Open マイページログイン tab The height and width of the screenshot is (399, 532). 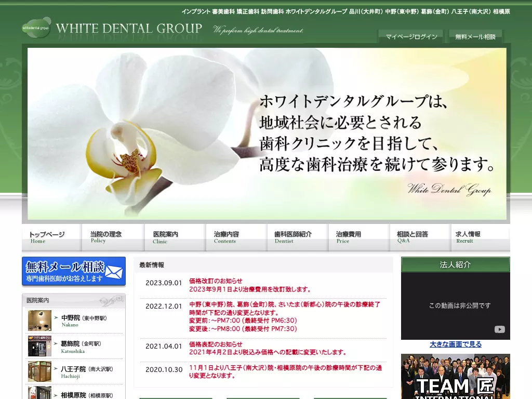(411, 37)
